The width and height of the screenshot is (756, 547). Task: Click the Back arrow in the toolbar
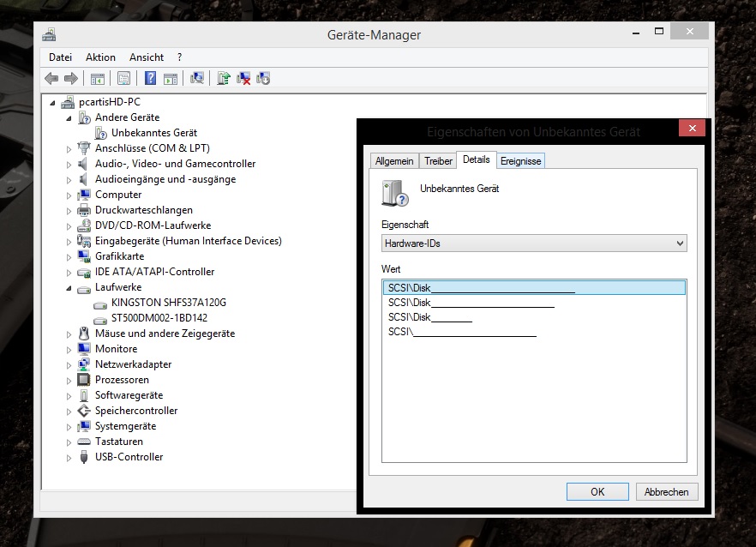[x=51, y=78]
